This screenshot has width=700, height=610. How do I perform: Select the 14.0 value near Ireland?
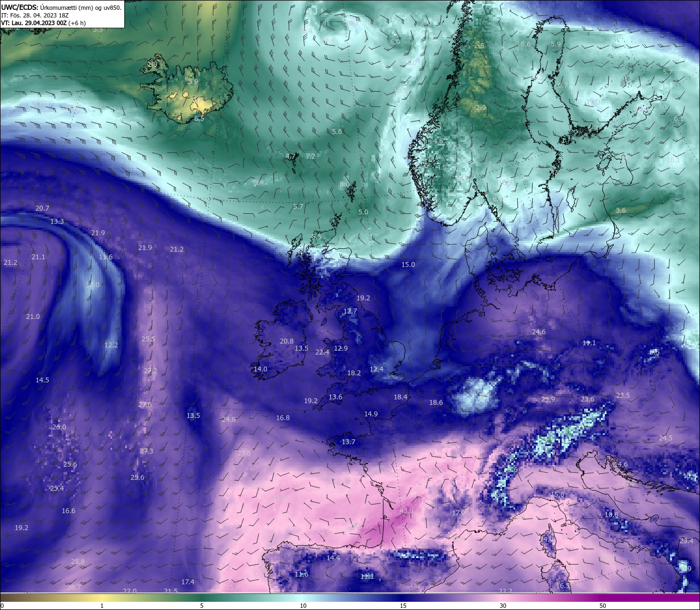[260, 369]
